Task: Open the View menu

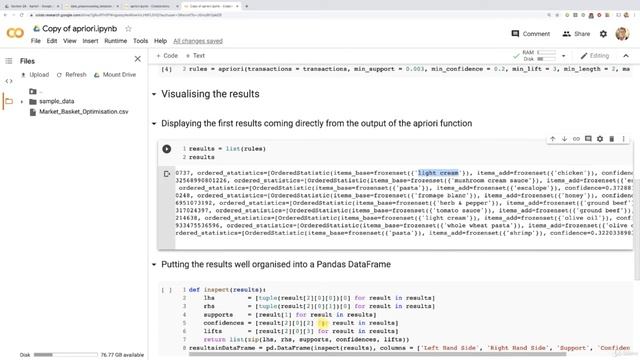Action: (70, 41)
